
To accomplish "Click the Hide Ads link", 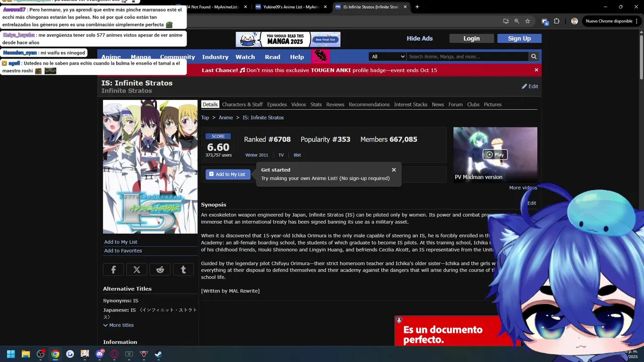I will point(420,39).
